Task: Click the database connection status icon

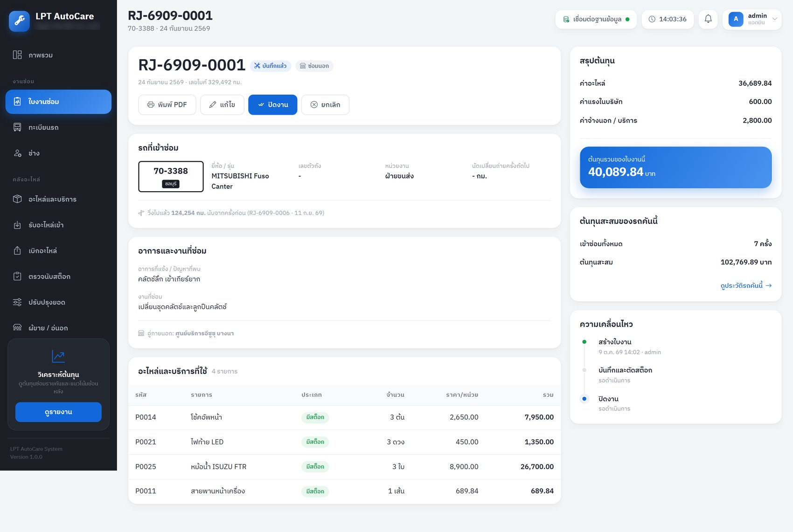Action: [566, 19]
